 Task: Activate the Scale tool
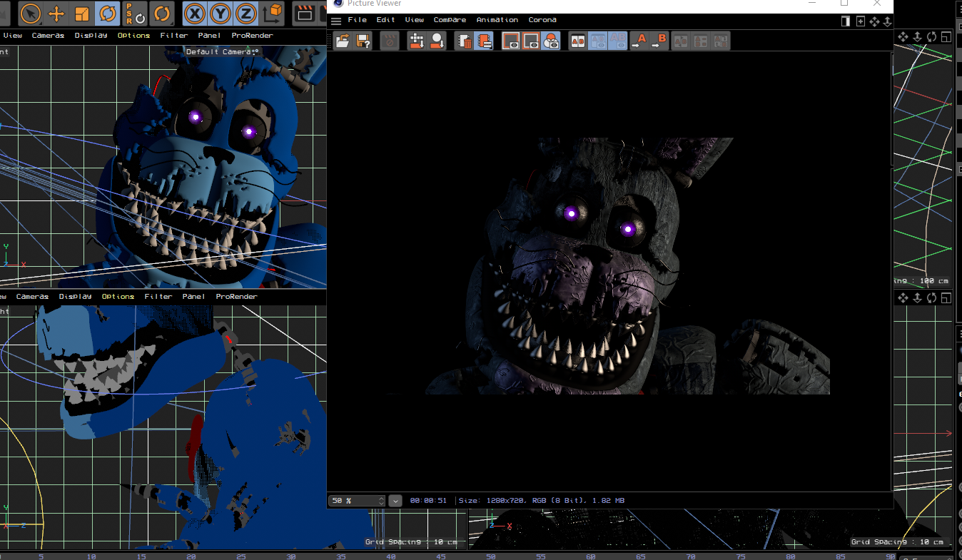point(83,14)
